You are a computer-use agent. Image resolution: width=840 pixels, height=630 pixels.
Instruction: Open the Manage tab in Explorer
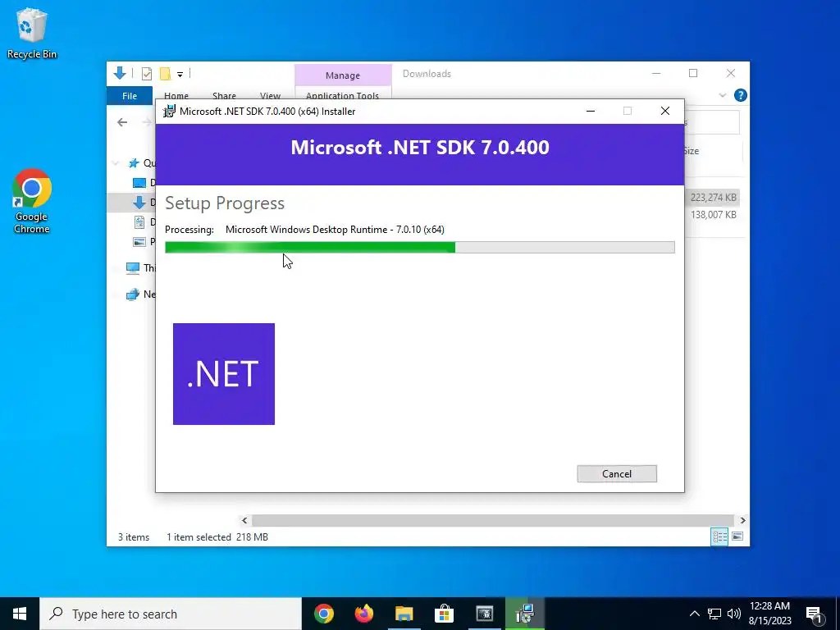click(343, 75)
